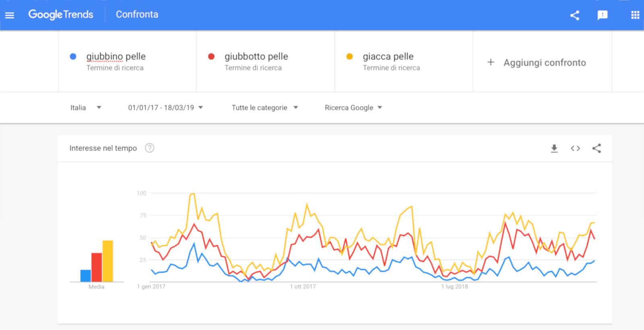Click the yellow Media average bar
644x330 pixels.
tap(107, 261)
